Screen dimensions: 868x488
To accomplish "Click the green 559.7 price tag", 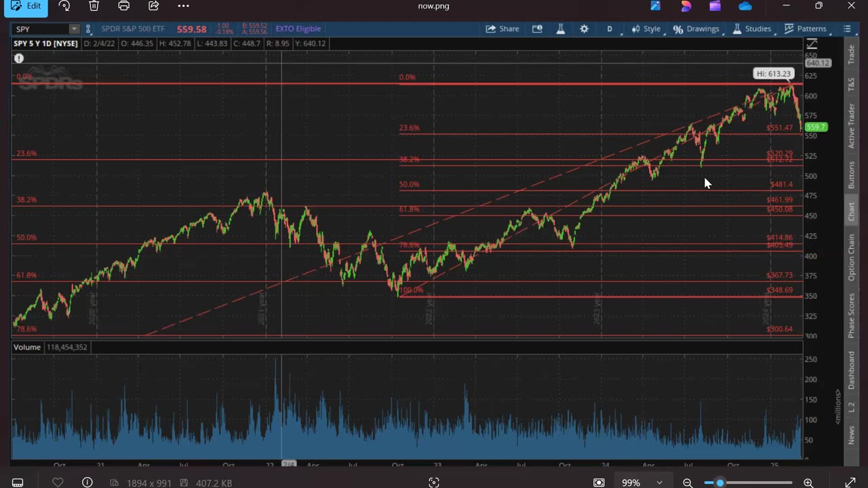I will coord(816,127).
